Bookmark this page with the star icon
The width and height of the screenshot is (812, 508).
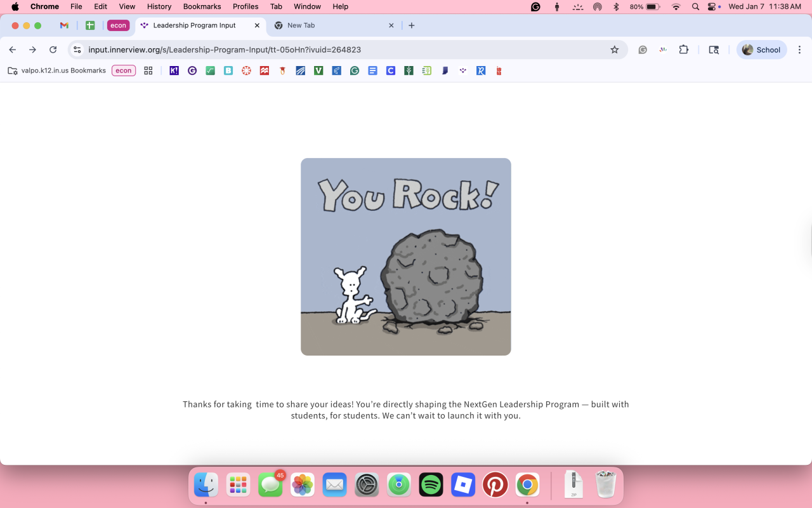point(614,50)
